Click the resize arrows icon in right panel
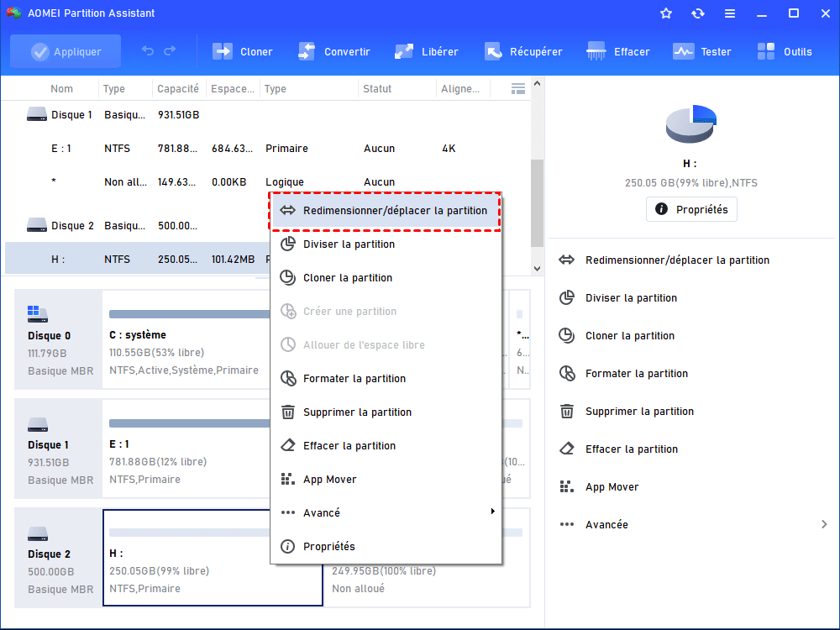This screenshot has width=840, height=630. point(567,260)
